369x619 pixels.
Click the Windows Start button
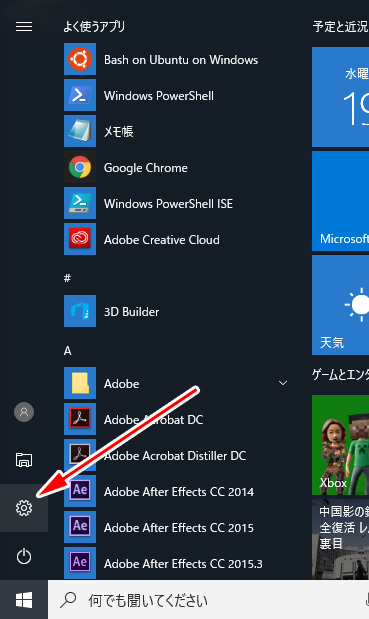[x=24, y=600]
